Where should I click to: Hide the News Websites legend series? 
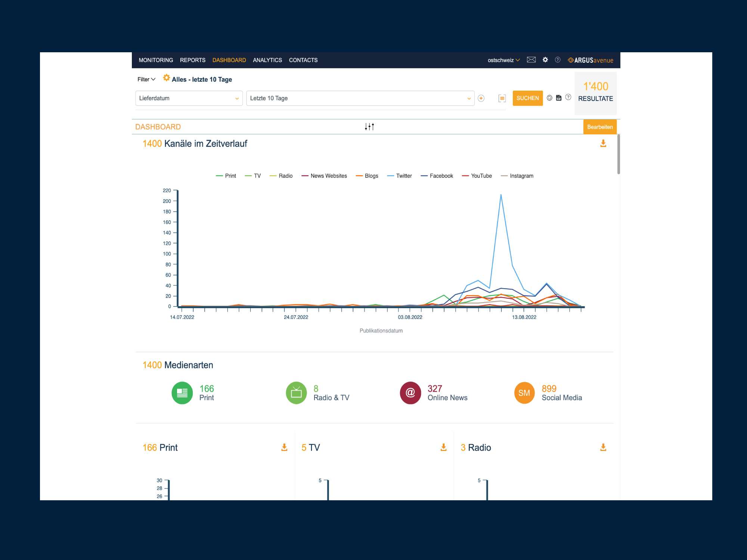(328, 176)
